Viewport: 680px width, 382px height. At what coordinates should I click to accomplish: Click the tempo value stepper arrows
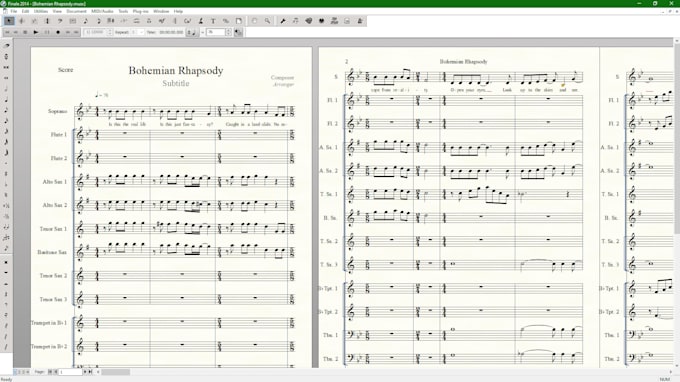pyautogui.click(x=229, y=32)
